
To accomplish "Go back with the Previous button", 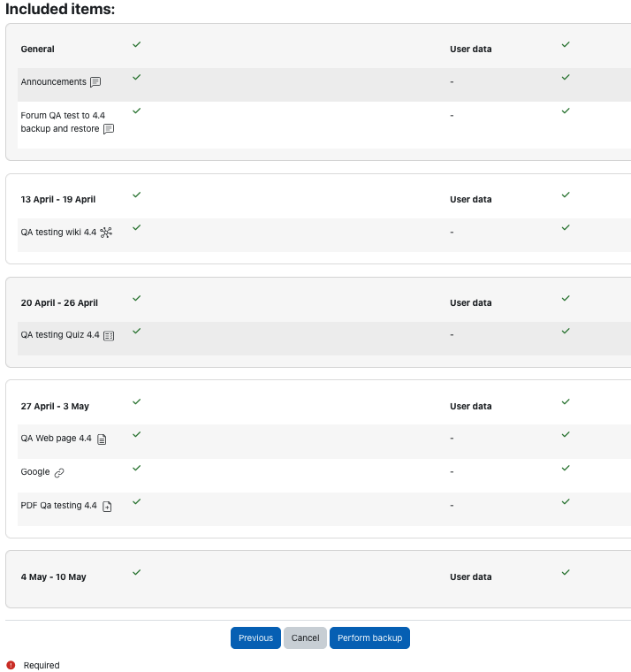I will click(x=255, y=638).
